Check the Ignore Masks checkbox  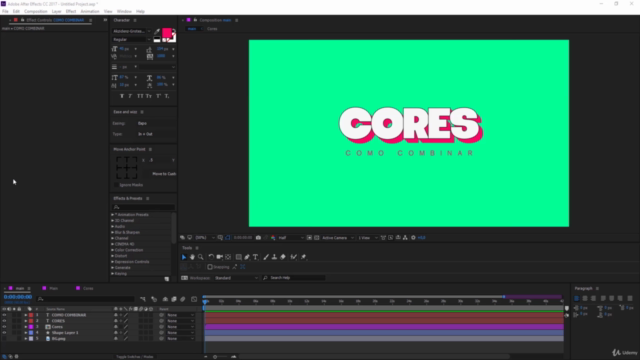[116, 185]
